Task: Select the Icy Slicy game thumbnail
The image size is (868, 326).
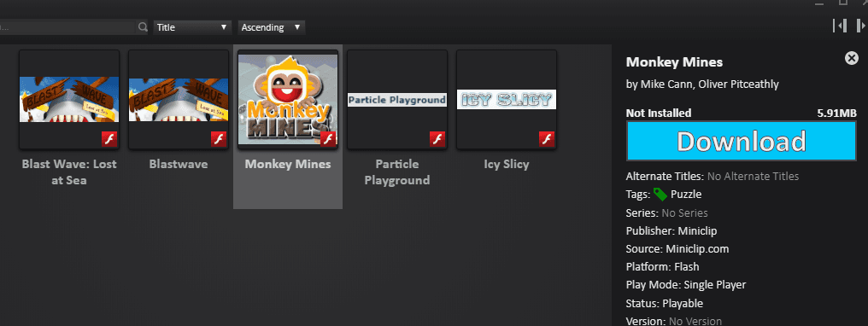Action: 507,100
